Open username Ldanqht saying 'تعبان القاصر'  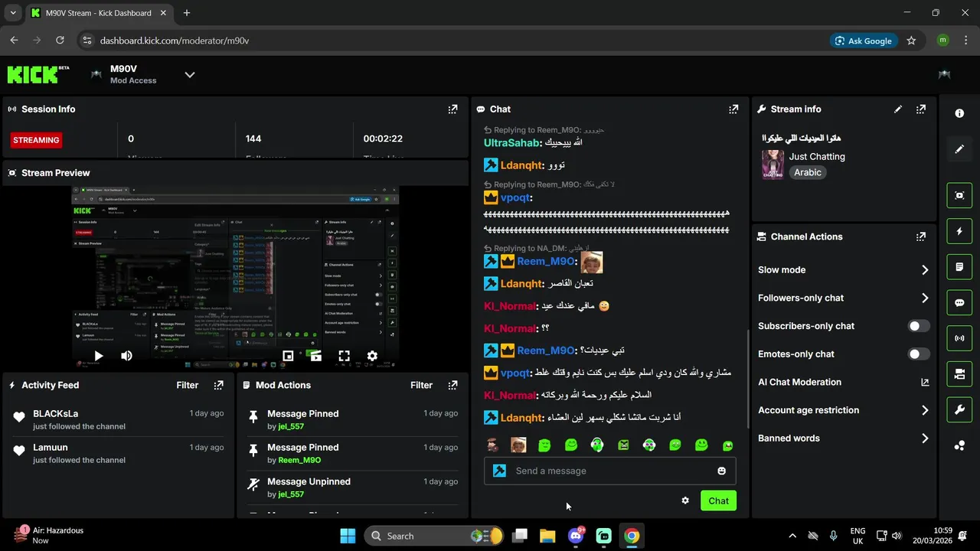[521, 284]
